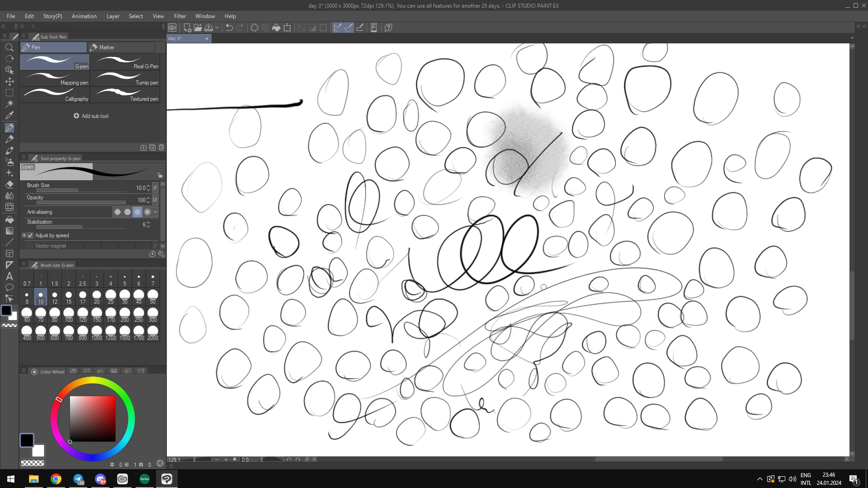Image resolution: width=868 pixels, height=488 pixels.
Task: Open the Sub Tool palette menu
Action: coord(24,36)
